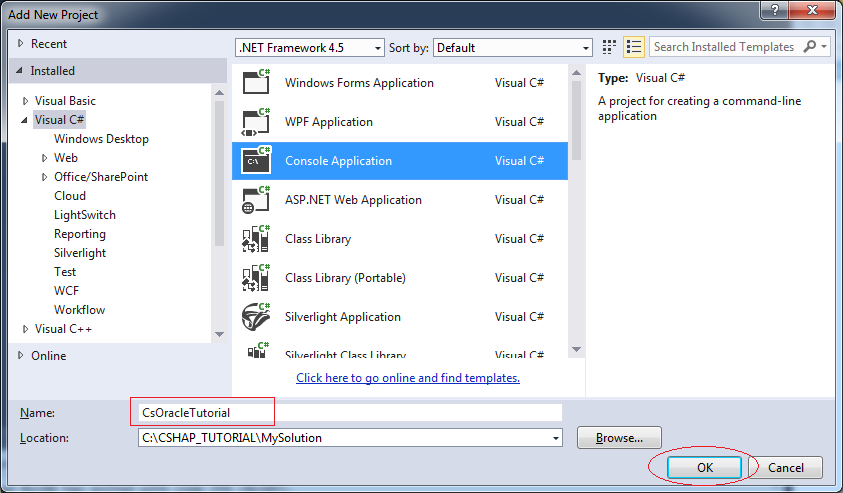The image size is (843, 493).
Task: Click the Browse... button
Action: coord(619,438)
